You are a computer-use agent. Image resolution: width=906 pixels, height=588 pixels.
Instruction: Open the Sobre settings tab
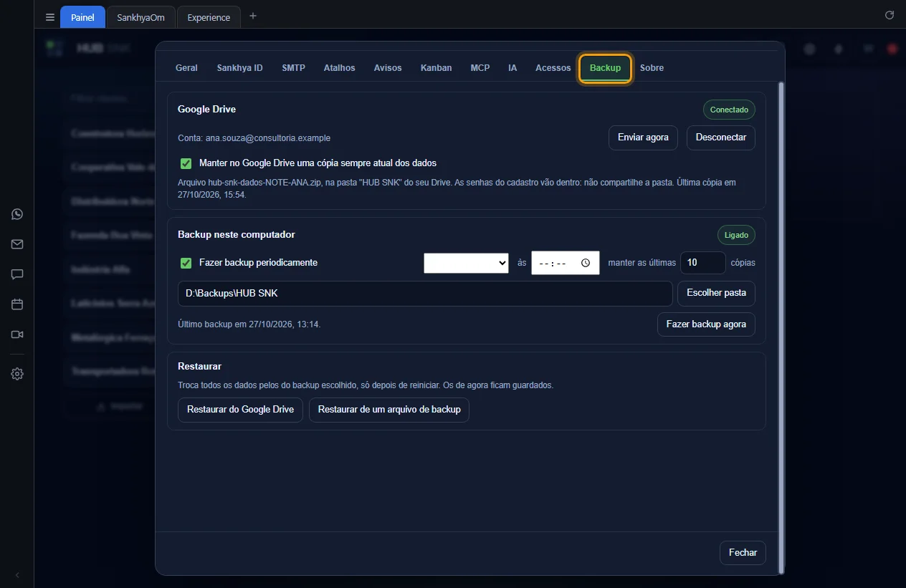[652, 68]
